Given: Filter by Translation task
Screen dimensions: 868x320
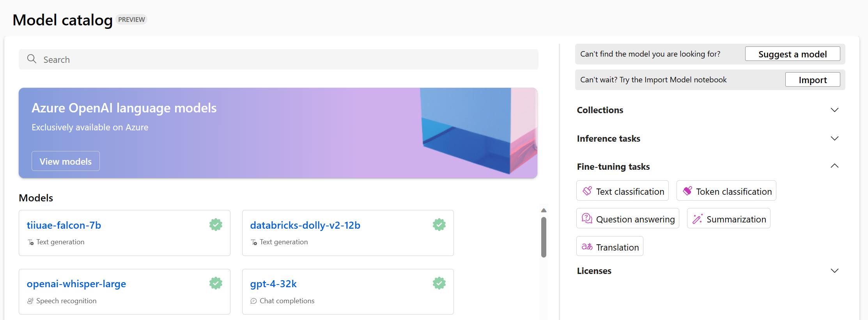Looking at the screenshot, I should [610, 247].
